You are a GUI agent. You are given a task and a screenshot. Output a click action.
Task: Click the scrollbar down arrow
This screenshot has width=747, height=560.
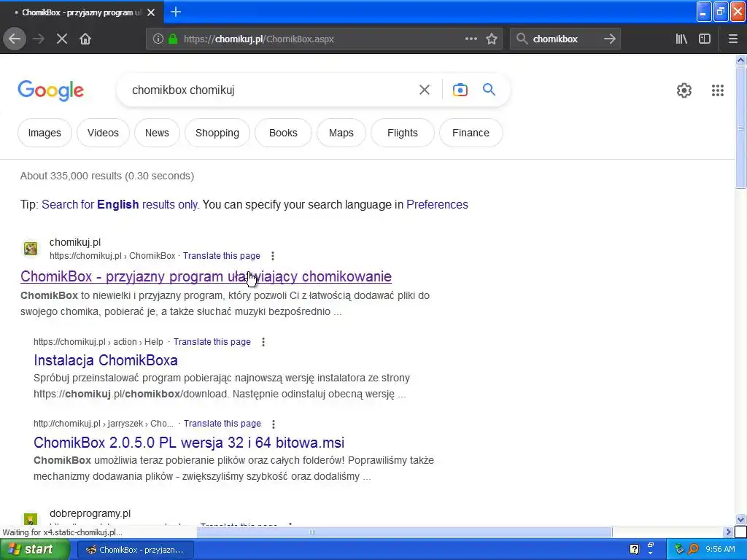click(740, 519)
